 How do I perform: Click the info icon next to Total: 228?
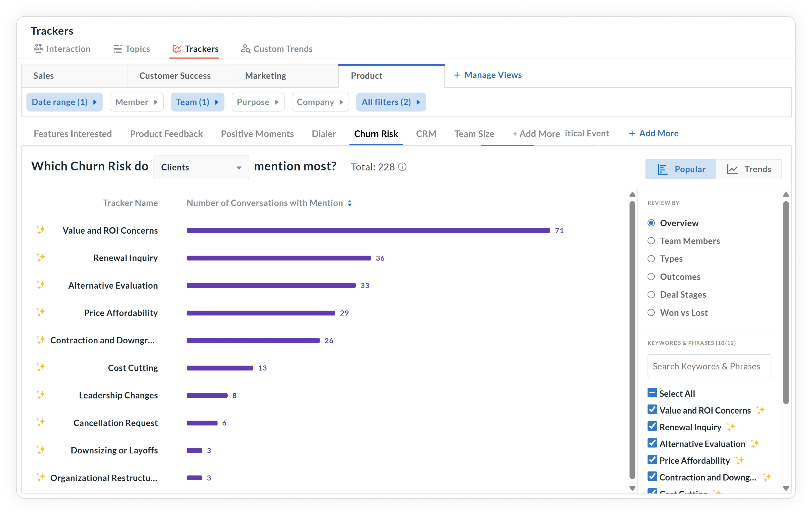402,167
